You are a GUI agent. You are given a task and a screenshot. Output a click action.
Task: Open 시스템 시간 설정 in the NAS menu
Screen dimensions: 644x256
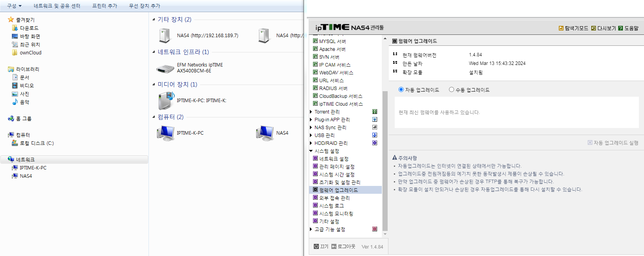337,175
